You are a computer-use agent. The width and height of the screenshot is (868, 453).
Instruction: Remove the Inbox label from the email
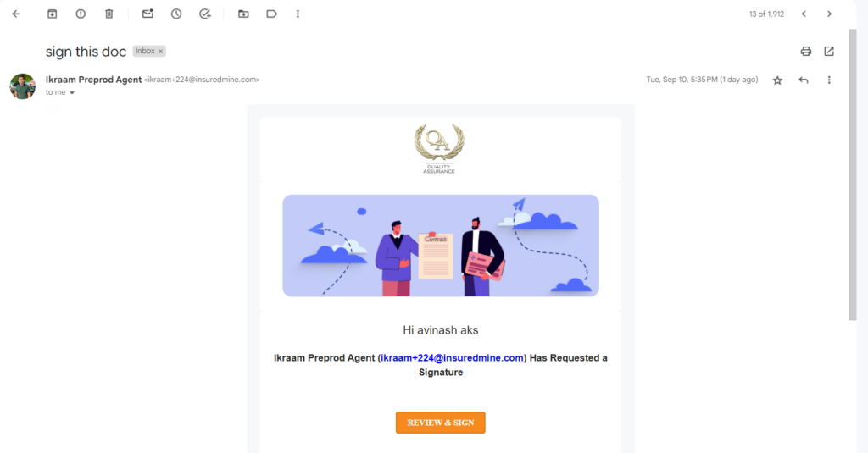pos(160,52)
